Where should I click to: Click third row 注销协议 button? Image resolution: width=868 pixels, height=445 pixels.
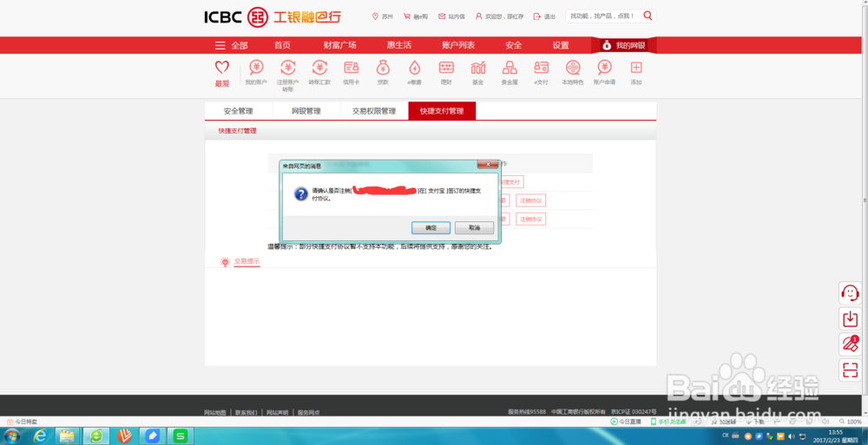pyautogui.click(x=531, y=219)
